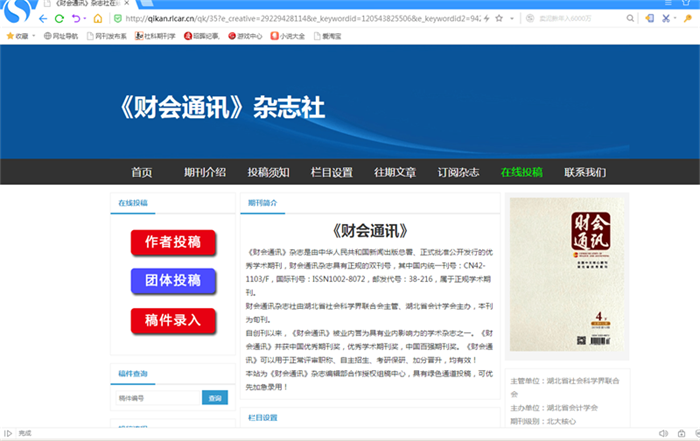Click the red 作者投稿 button

point(173,242)
